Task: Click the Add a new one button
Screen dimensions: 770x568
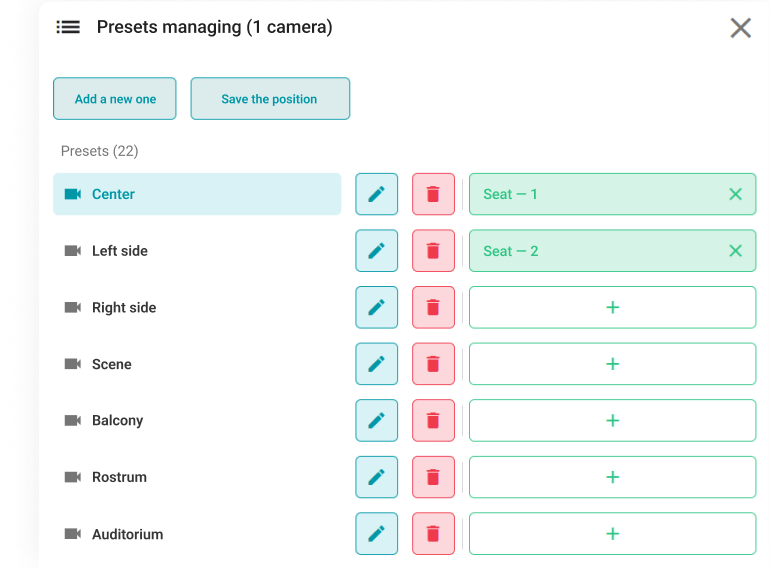Action: coord(115,99)
